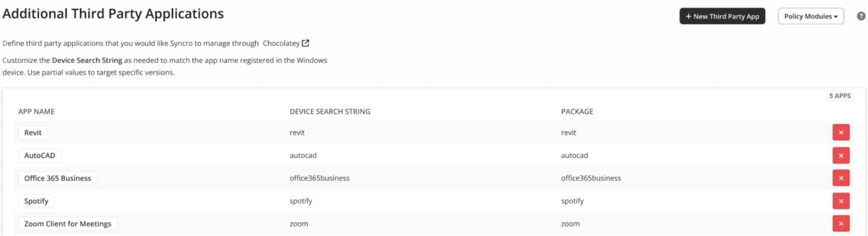Click the 5 APPS count badge
The image size is (868, 236).
coord(840,96)
